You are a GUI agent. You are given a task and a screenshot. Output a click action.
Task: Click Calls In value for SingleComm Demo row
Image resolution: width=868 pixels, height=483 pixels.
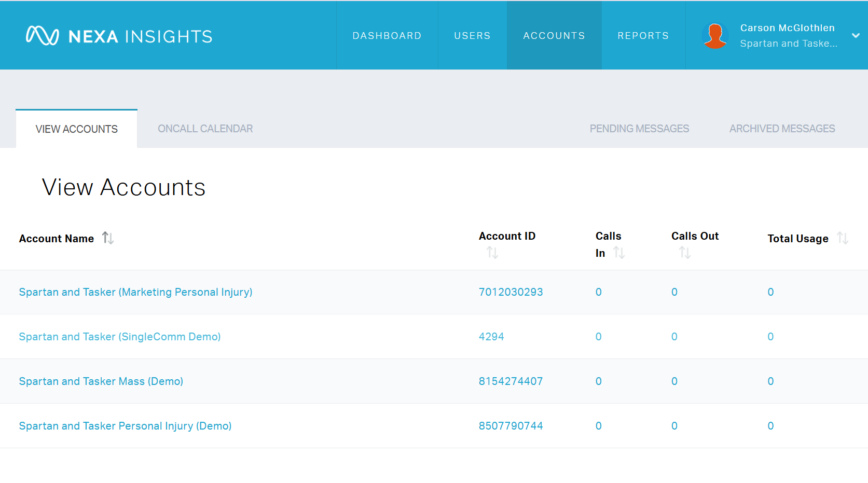[599, 337]
